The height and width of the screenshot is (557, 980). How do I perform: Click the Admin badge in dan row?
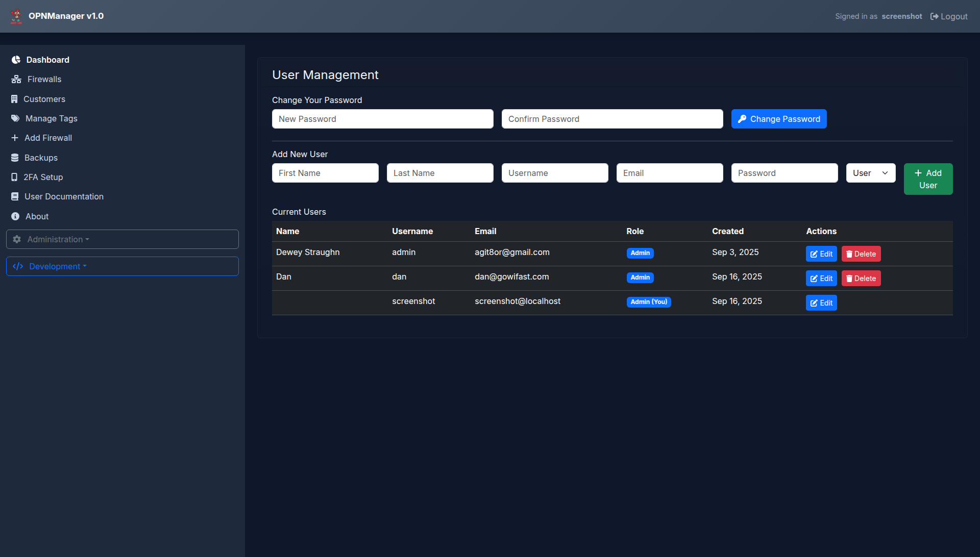(640, 277)
